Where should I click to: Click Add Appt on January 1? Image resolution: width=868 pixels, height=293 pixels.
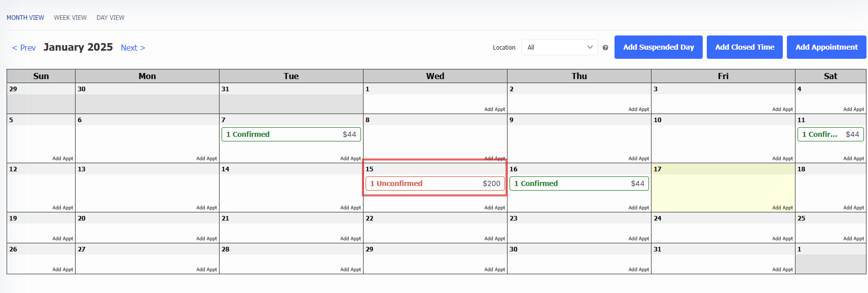(494, 109)
